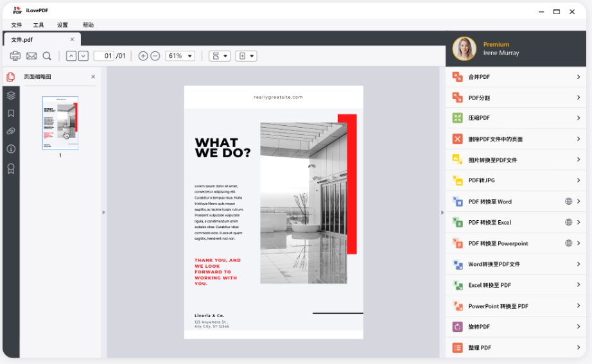Viewport: 592px width, 364px height.
Task: Click globe icon on PDF 转换至 Excel row
Action: [x=569, y=222]
